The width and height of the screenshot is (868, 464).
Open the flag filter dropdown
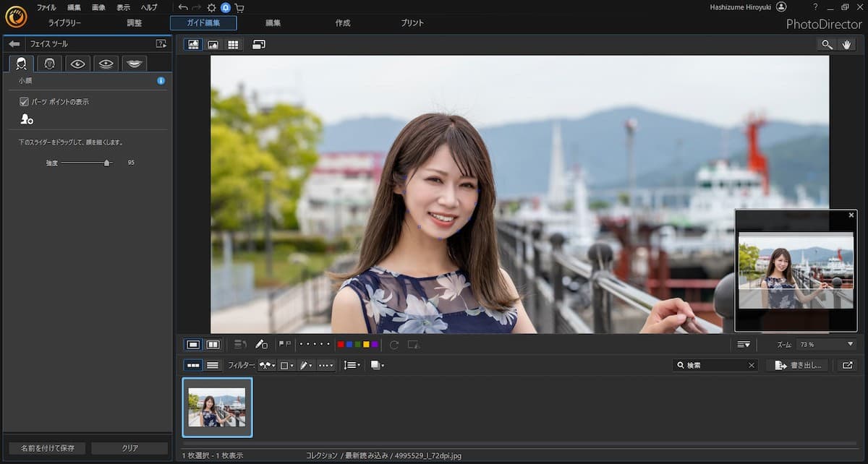tap(267, 366)
